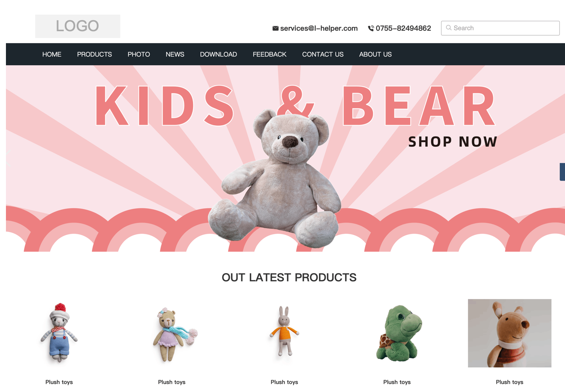Select DOWNLOAD in the navigation bar

point(218,55)
